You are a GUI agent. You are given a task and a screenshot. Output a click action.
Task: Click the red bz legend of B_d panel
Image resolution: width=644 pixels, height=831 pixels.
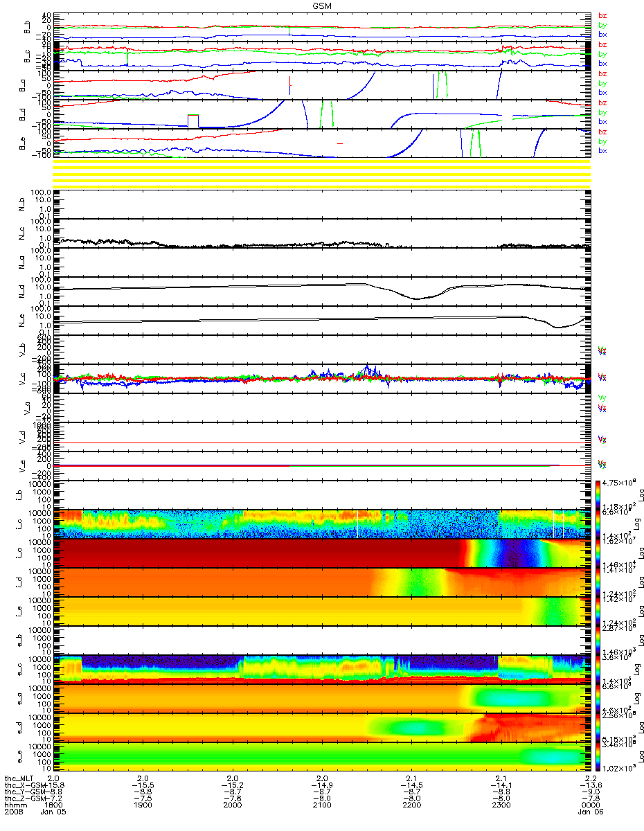(x=602, y=102)
